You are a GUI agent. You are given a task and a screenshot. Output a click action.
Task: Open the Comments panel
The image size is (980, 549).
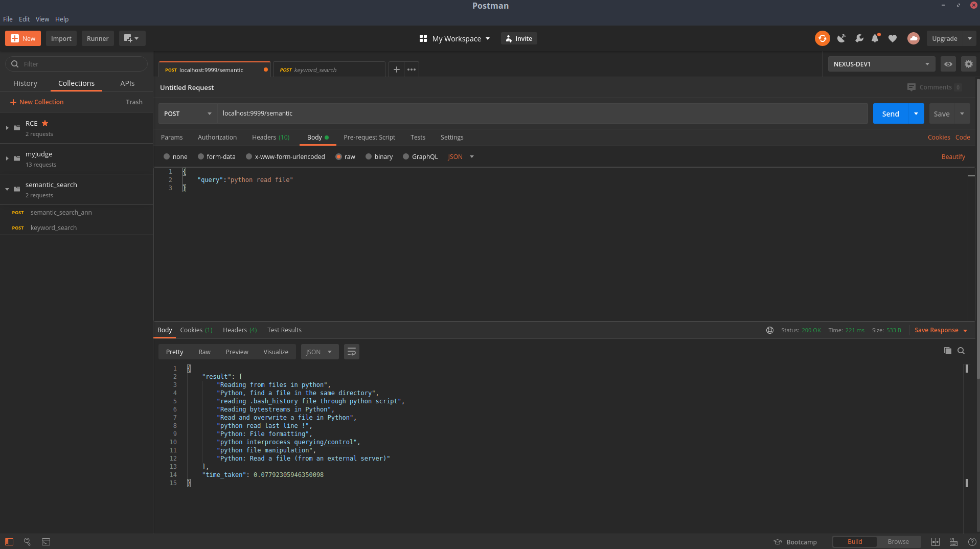934,87
